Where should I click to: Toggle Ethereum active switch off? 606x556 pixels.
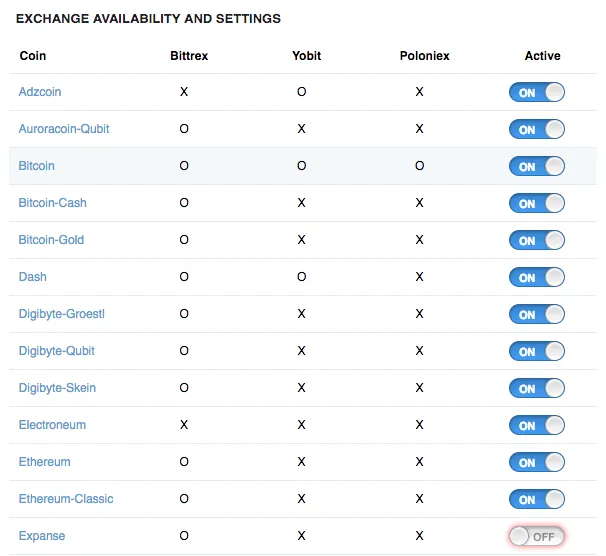[x=536, y=462]
